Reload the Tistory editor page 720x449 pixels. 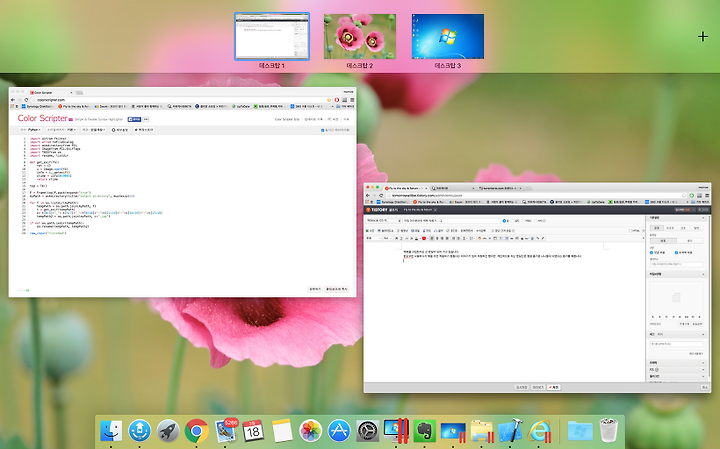(x=381, y=195)
